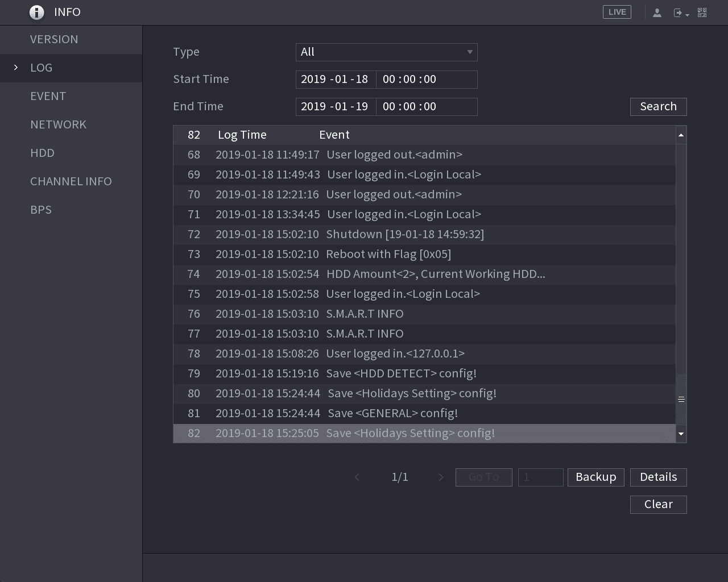The width and height of the screenshot is (728, 582).
Task: Click the Go To button
Action: pyautogui.click(x=484, y=477)
